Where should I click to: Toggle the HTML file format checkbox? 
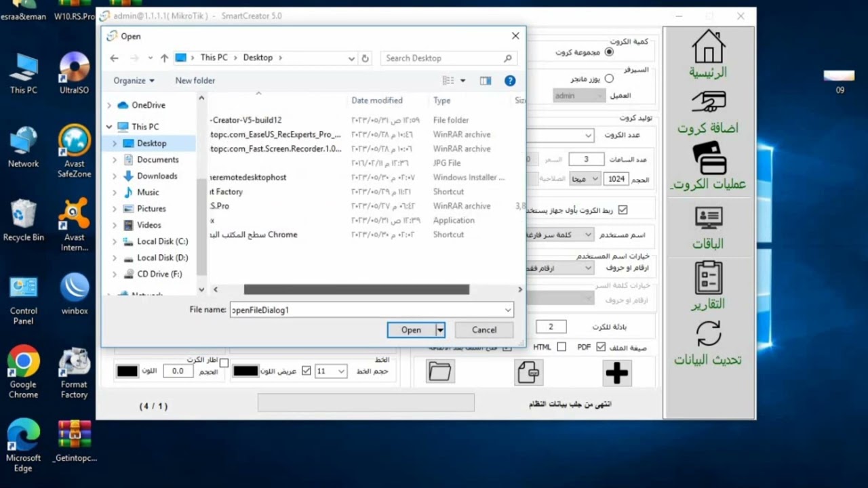click(561, 347)
